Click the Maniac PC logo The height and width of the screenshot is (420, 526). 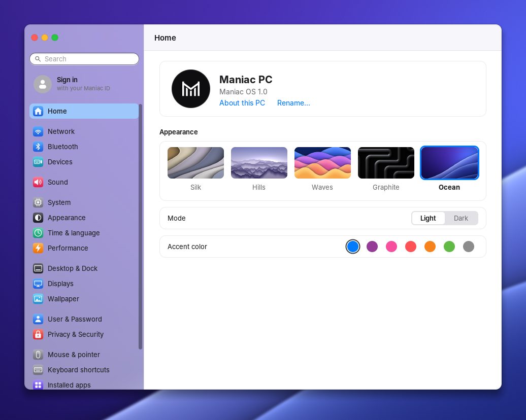191,89
